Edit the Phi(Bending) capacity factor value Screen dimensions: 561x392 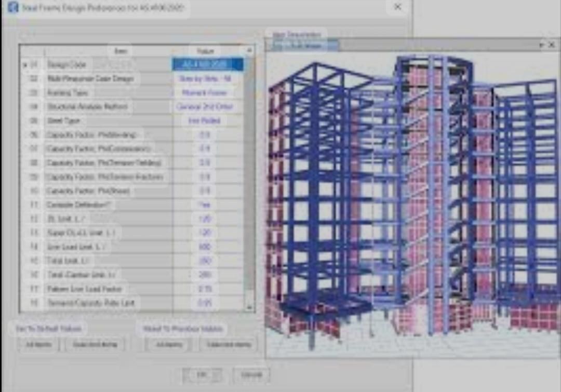coord(208,135)
